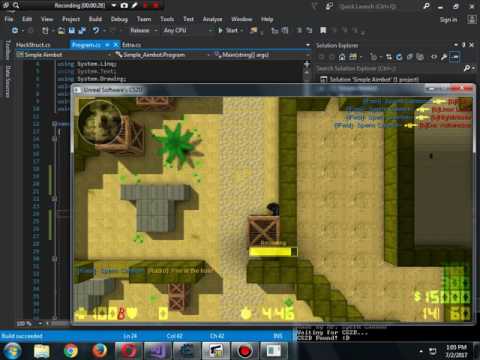
Task: Click the recorder pencil annotate icon
Action: [134, 5]
